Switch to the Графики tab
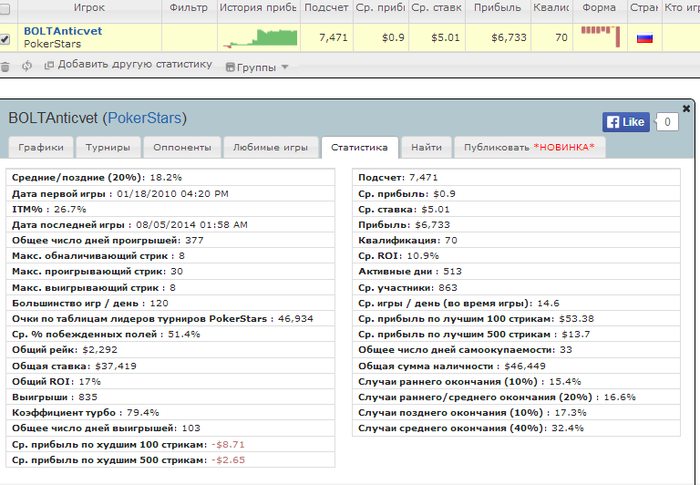Image resolution: width=700 pixels, height=485 pixels. pyautogui.click(x=41, y=147)
